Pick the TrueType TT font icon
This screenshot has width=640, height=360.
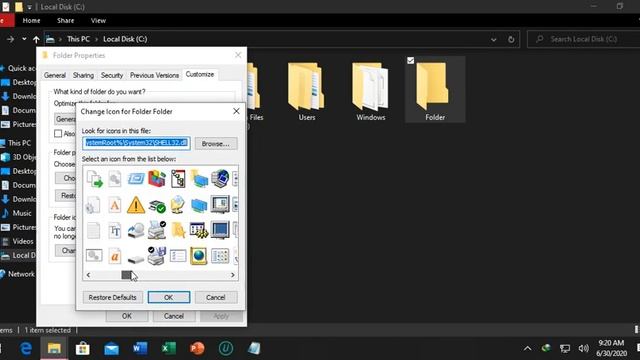(x=115, y=231)
